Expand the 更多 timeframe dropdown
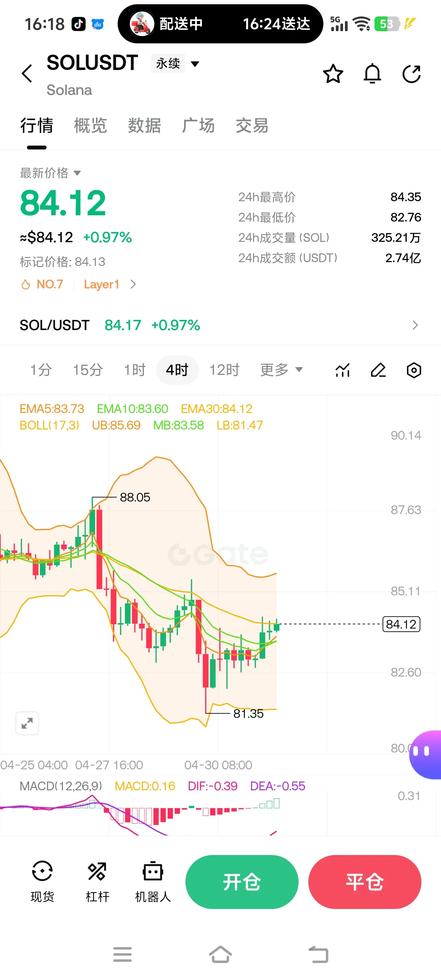The height and width of the screenshot is (980, 441). pos(281,370)
